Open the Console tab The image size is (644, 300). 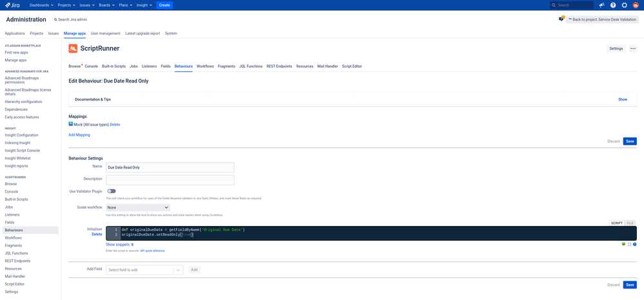tap(91, 66)
